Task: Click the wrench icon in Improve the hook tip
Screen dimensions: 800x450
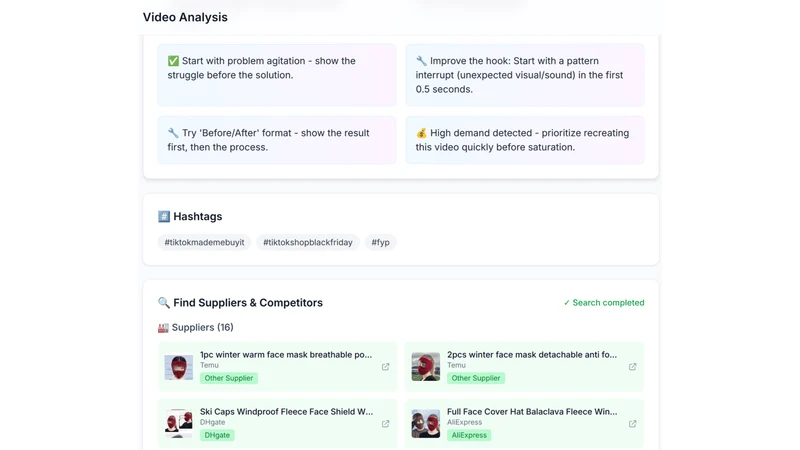Action: [x=421, y=61]
